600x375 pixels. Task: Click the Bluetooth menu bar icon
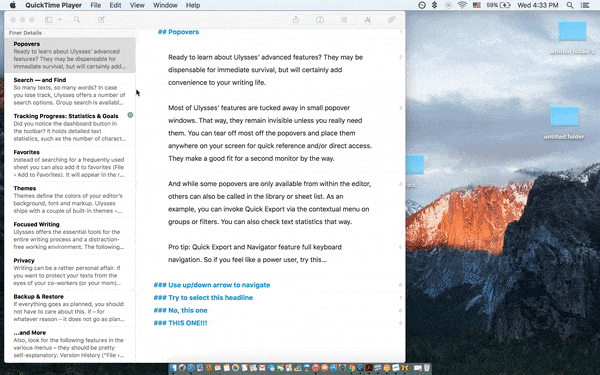(434, 5)
